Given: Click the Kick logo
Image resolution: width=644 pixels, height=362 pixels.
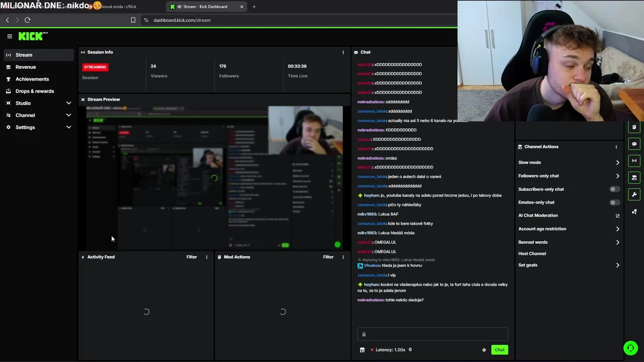Looking at the screenshot, I should pyautogui.click(x=33, y=36).
